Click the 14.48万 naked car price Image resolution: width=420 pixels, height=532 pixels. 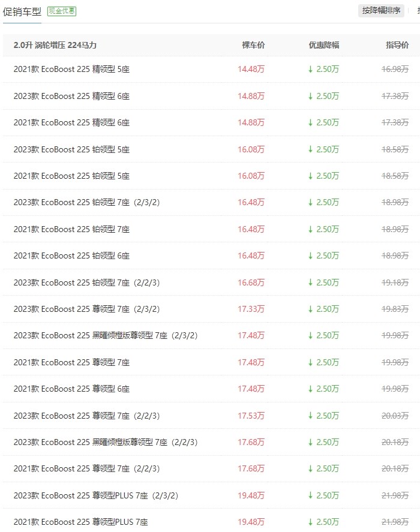click(x=251, y=69)
